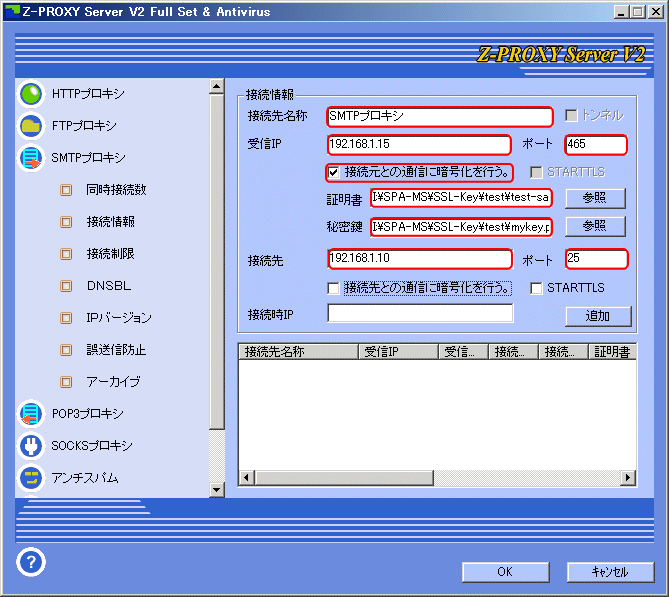
Task: Open the POP3プロキシ icon
Action: coord(31,414)
